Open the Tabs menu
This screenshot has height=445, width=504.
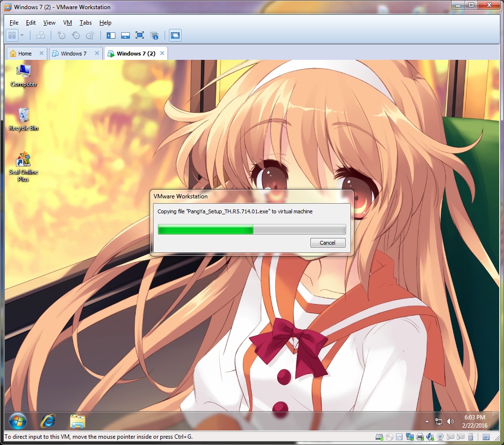pos(85,23)
